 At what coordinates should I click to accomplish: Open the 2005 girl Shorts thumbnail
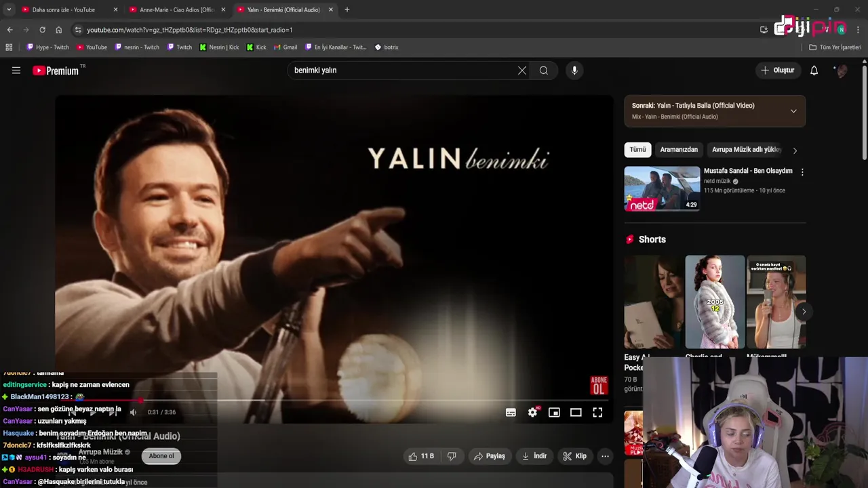click(x=715, y=302)
